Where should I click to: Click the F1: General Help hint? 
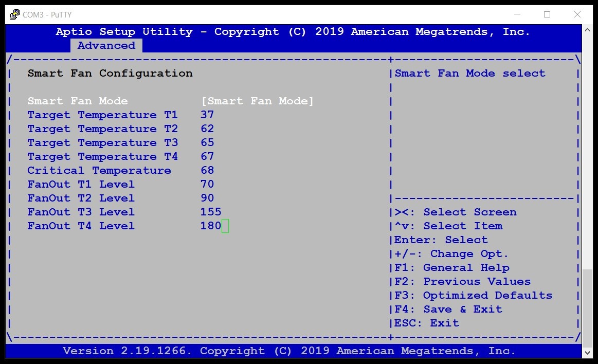[451, 267]
